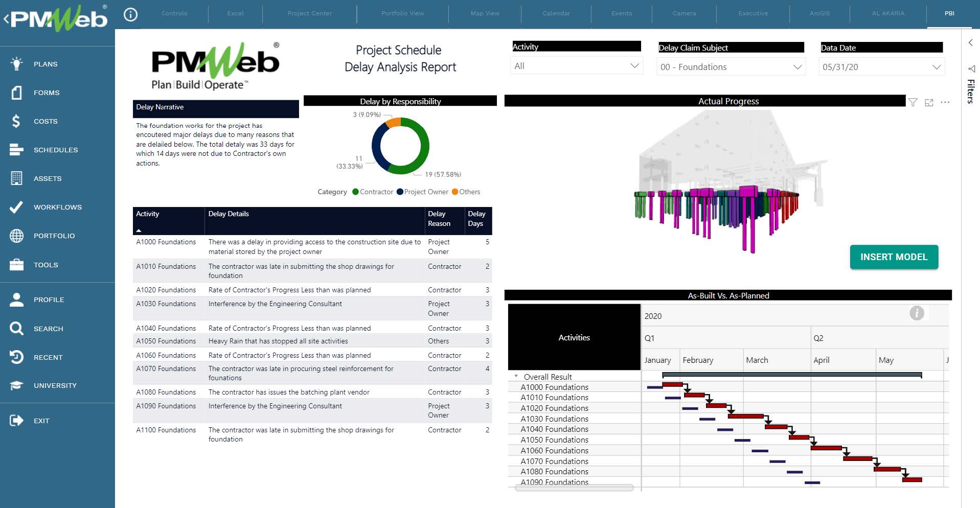Click the Gantt horizontal scrollbar
The width and height of the screenshot is (980, 508).
[574, 488]
